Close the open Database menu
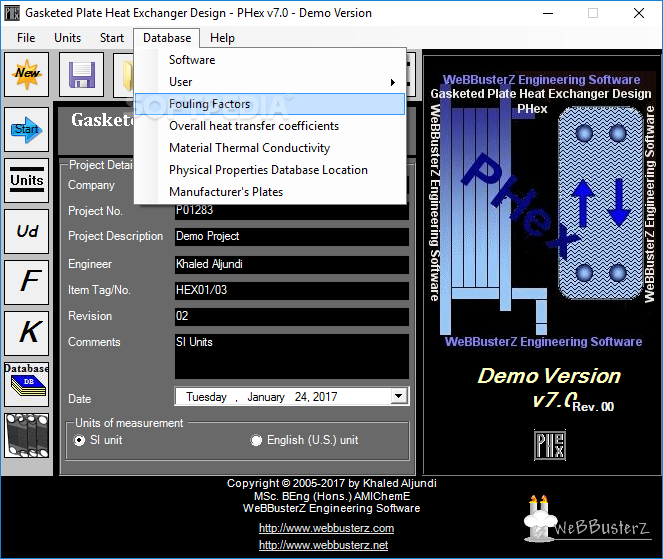 [x=167, y=38]
